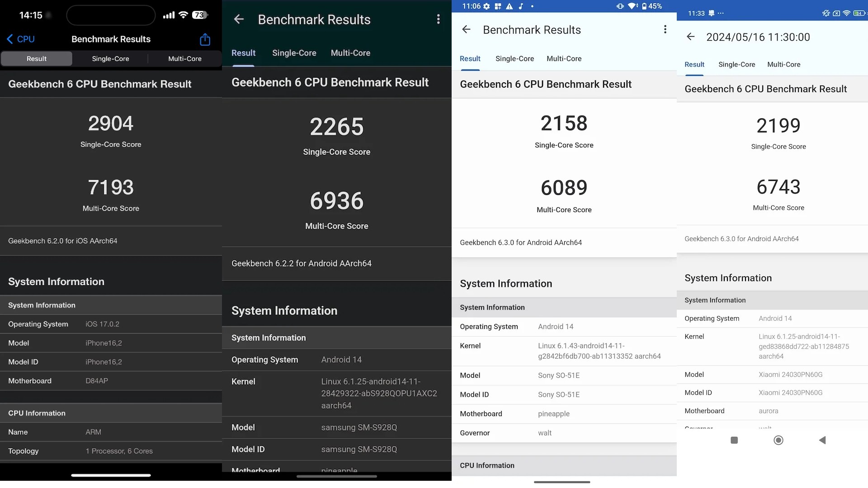Tap the D84AP motherboard value
This screenshot has height=488, width=868.
pyautogui.click(x=97, y=381)
